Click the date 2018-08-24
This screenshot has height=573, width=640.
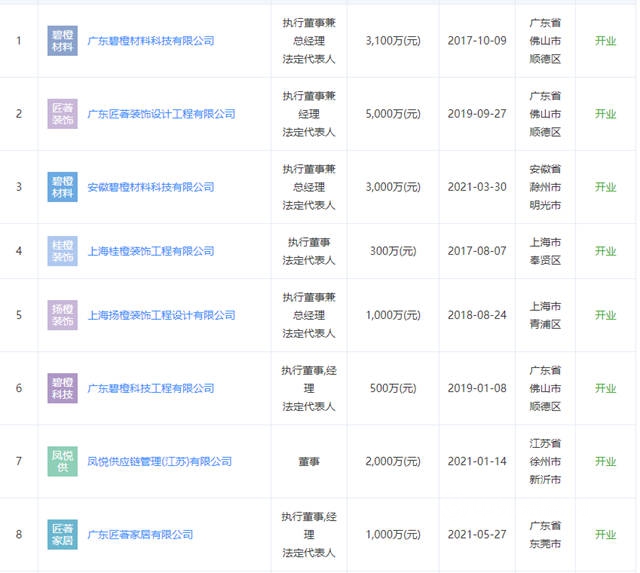(x=477, y=315)
